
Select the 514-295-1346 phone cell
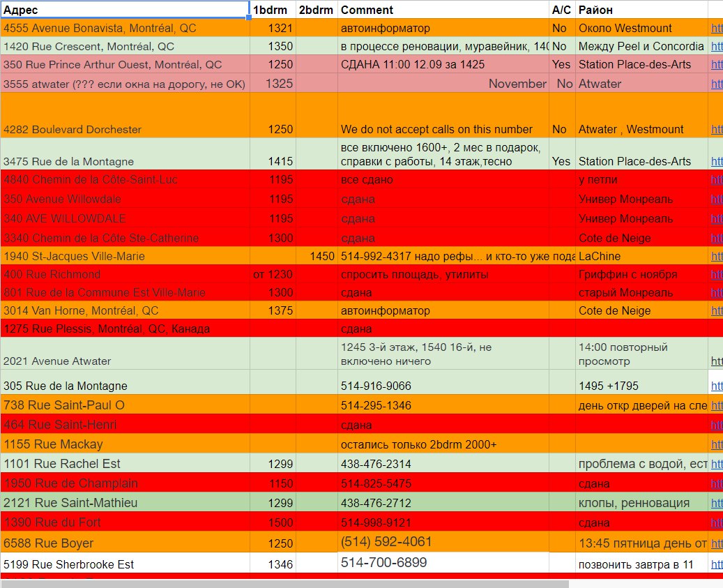(443, 405)
